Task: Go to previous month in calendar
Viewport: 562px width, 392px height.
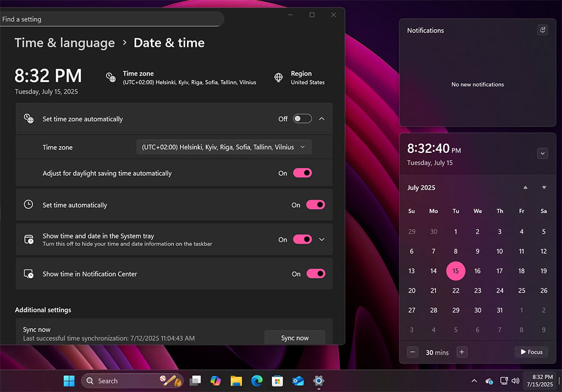Action: 525,188
